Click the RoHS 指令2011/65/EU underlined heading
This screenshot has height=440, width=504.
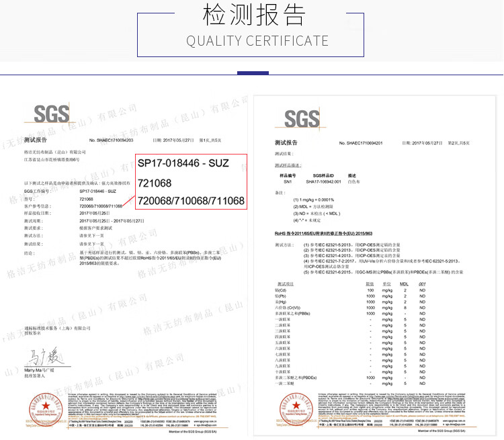(x=323, y=233)
